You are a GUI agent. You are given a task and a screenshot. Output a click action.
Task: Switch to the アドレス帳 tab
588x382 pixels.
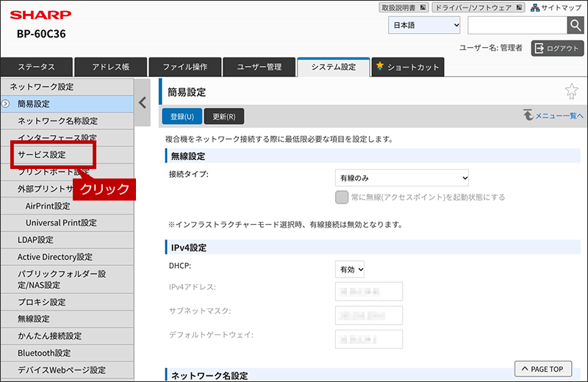pyautogui.click(x=111, y=67)
